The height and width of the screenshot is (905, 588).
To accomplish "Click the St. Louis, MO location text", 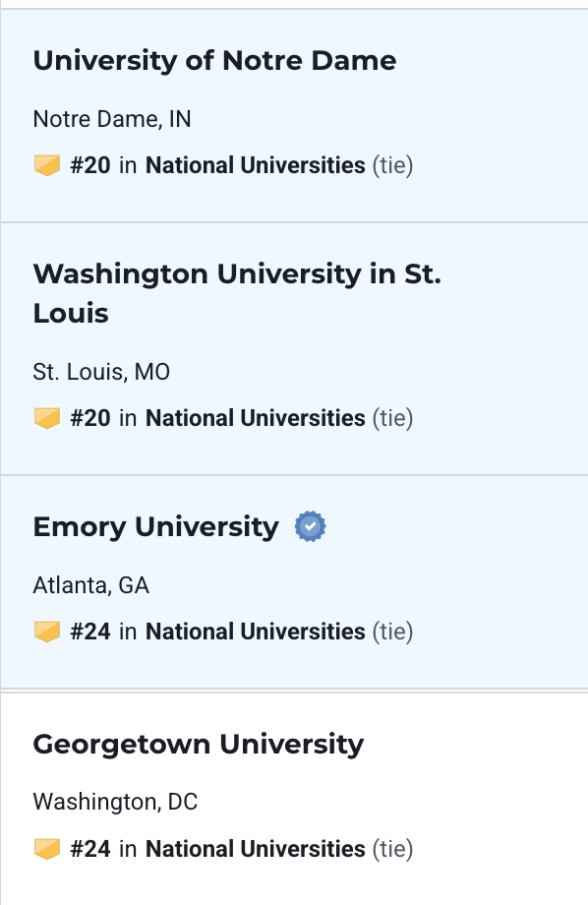I will click(x=101, y=372).
